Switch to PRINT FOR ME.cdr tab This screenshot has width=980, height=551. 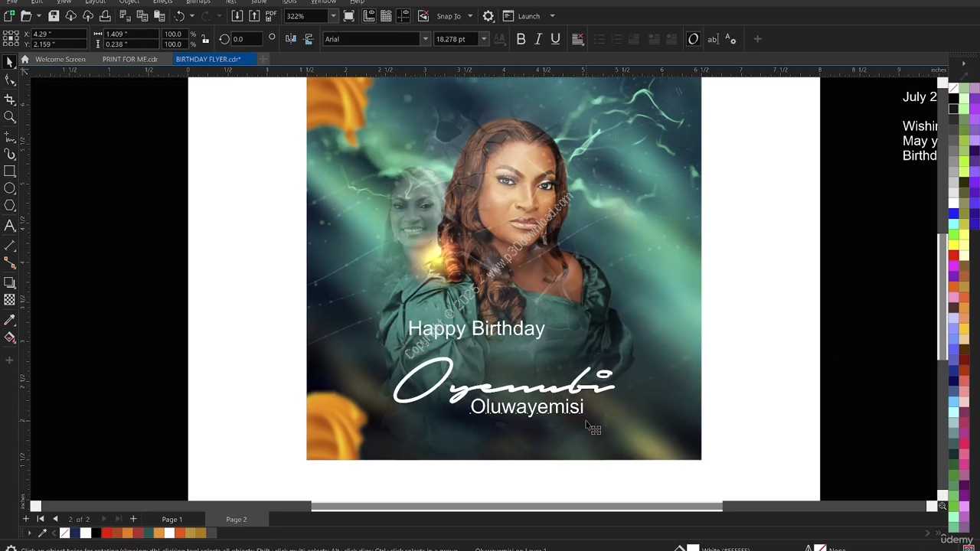[x=130, y=59]
